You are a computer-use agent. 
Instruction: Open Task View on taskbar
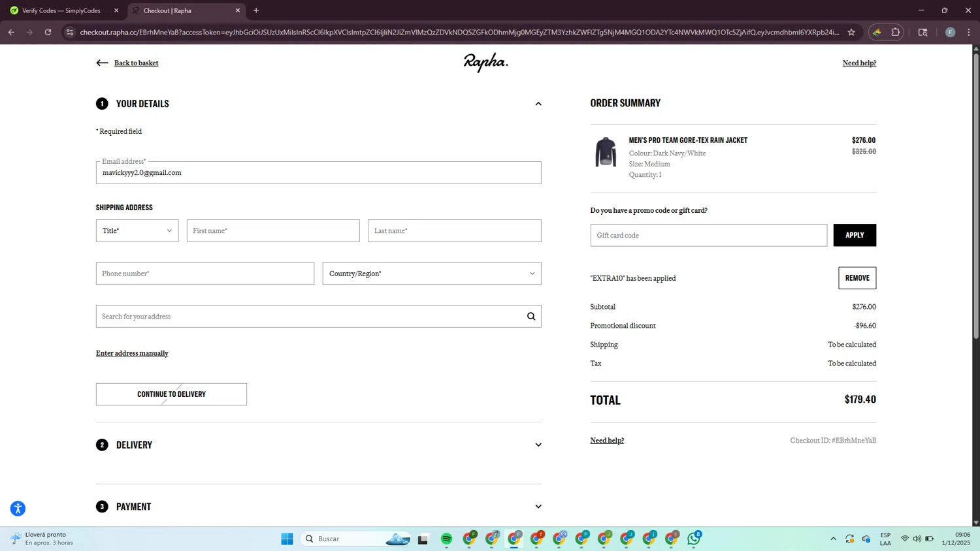[423, 539]
